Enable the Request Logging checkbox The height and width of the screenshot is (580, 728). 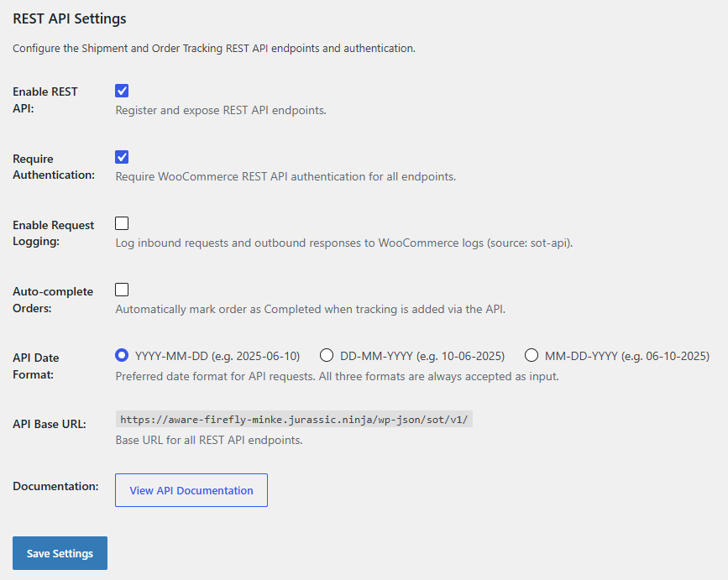[x=122, y=223]
